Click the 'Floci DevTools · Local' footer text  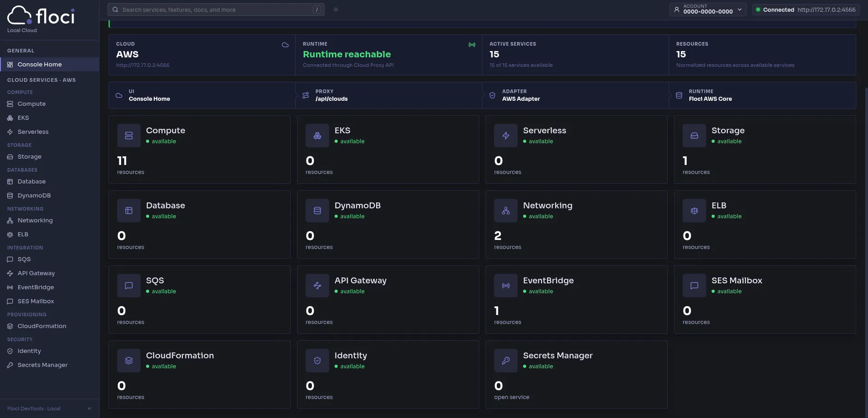pyautogui.click(x=34, y=409)
